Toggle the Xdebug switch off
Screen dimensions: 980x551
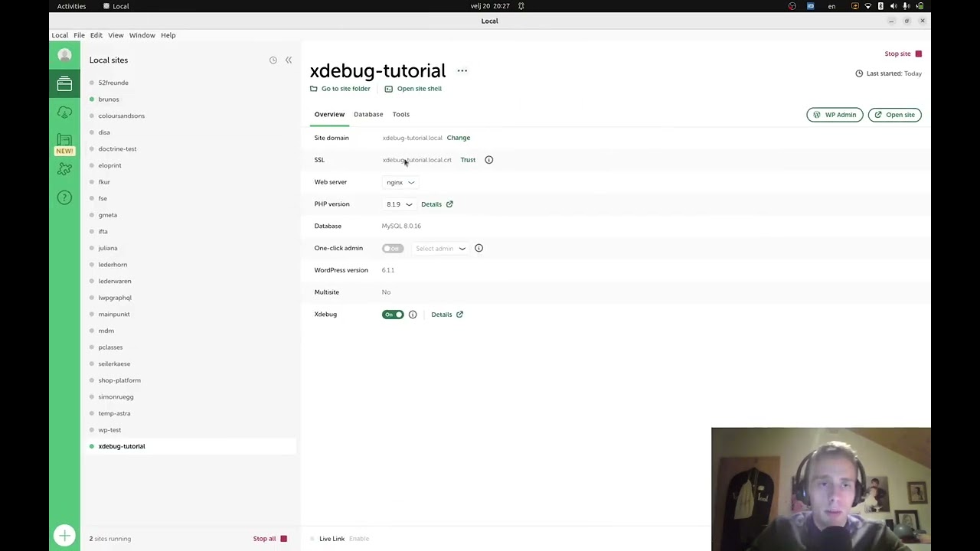393,315
